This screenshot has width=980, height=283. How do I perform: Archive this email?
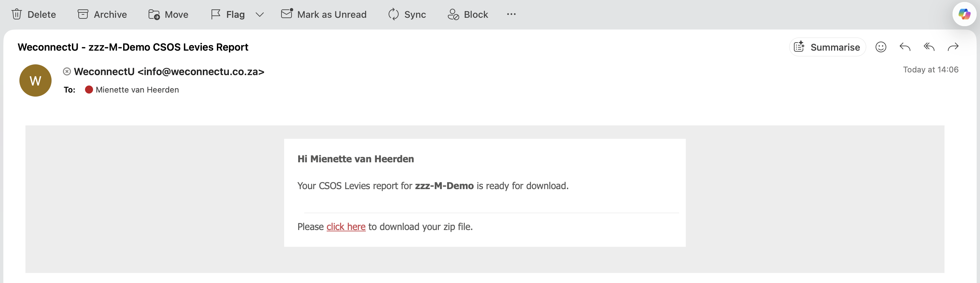(x=102, y=14)
